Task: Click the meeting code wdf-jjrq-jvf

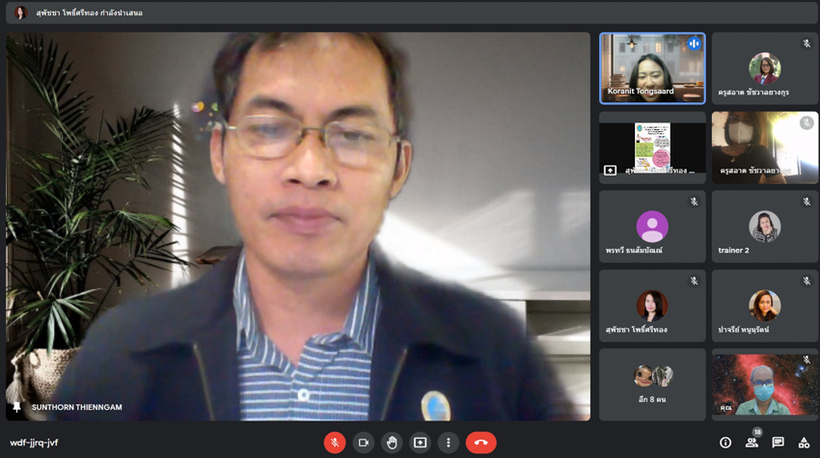Action: pyautogui.click(x=34, y=442)
